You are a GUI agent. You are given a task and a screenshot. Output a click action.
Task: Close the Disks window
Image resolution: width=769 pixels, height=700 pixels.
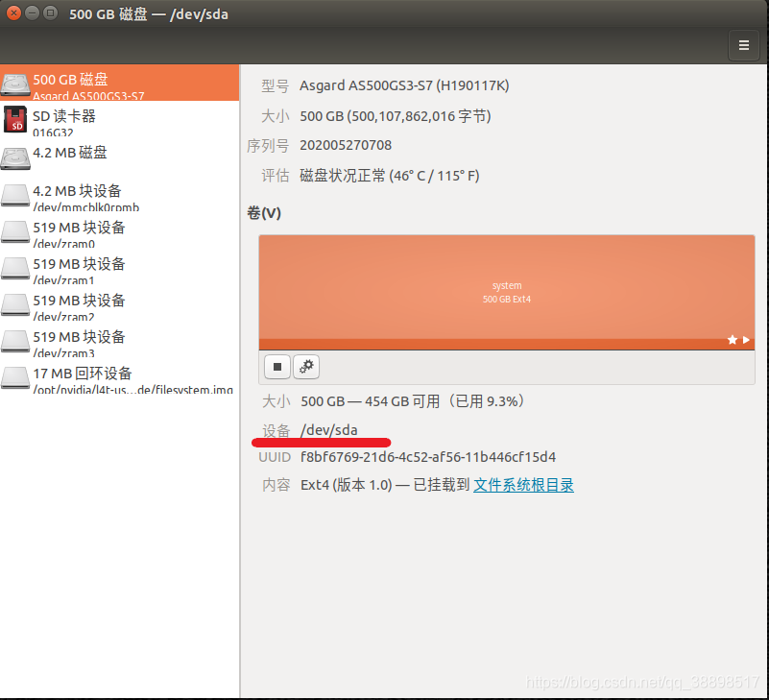[x=14, y=13]
